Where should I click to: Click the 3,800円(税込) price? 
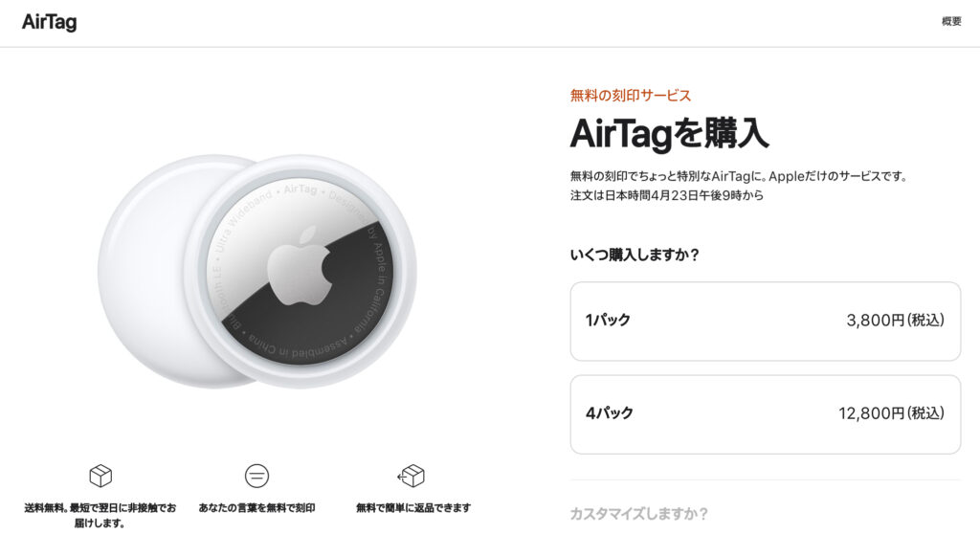click(x=895, y=321)
